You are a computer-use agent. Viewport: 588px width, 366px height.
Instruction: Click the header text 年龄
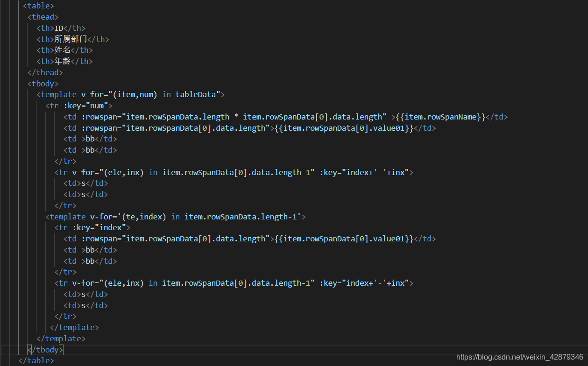tap(63, 61)
